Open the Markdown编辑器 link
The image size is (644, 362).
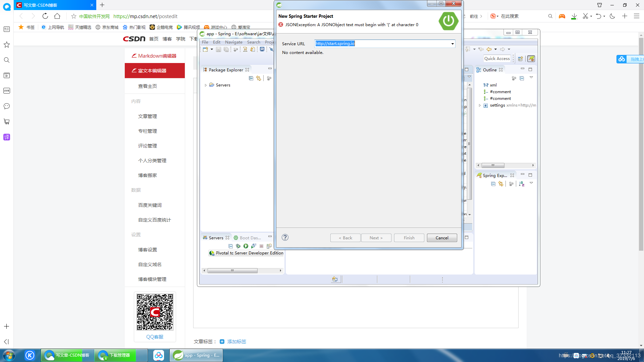pos(157,56)
